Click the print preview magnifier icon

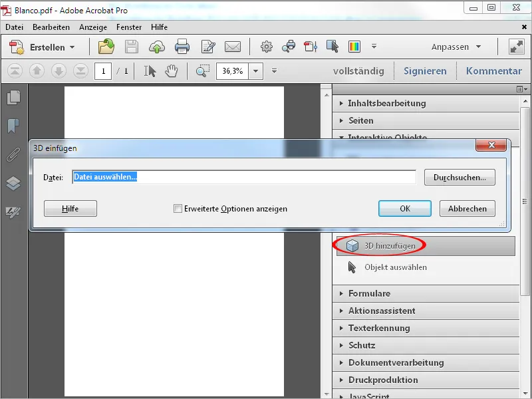click(x=289, y=46)
